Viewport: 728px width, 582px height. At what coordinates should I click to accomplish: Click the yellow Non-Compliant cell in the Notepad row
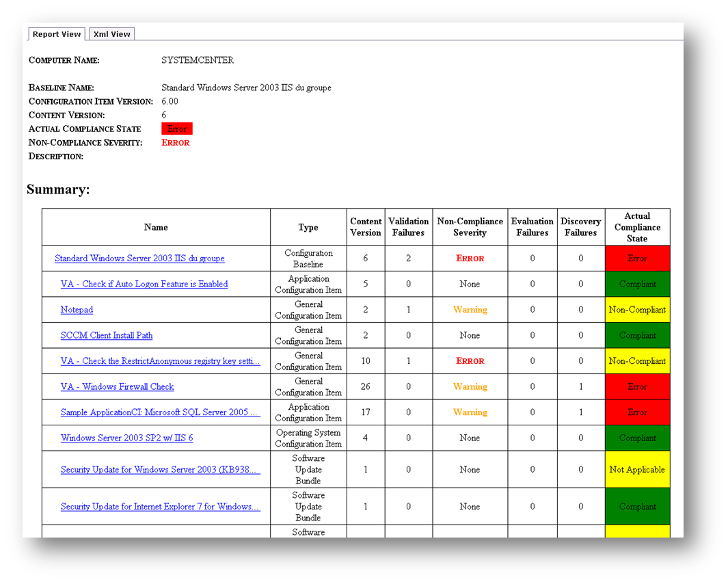click(x=637, y=310)
